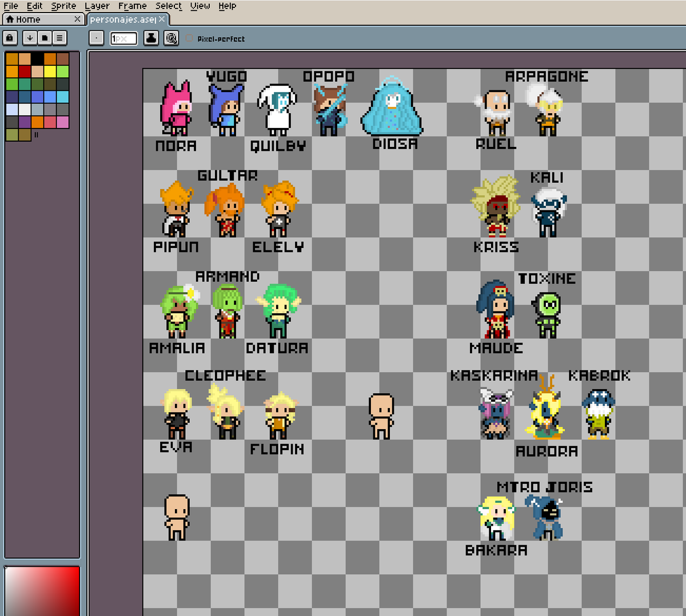Pick the black palette swatch

(37, 59)
